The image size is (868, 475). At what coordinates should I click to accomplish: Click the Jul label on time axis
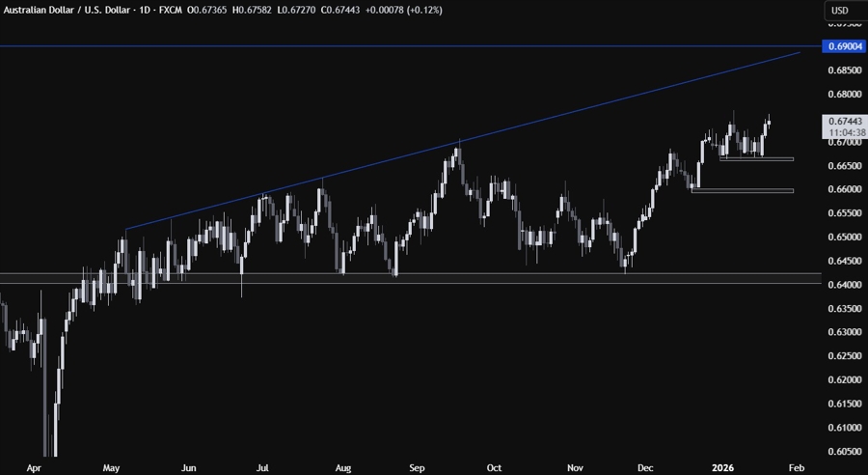tap(263, 469)
